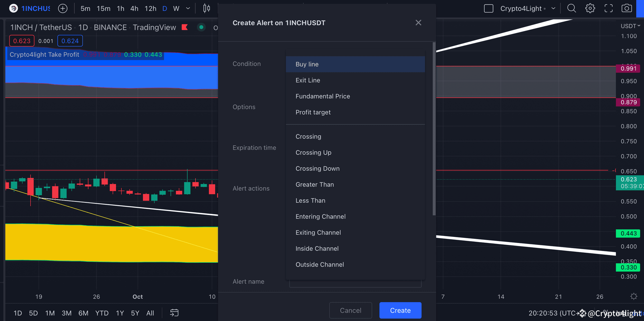The image size is (644, 321).
Task: Click the green market status dot
Action: click(x=201, y=27)
